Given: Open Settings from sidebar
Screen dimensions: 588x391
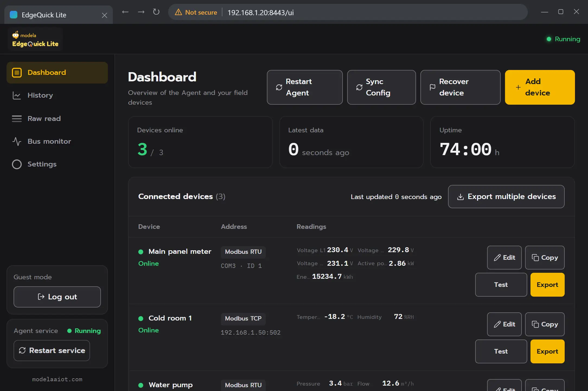Looking at the screenshot, I should coord(57,164).
